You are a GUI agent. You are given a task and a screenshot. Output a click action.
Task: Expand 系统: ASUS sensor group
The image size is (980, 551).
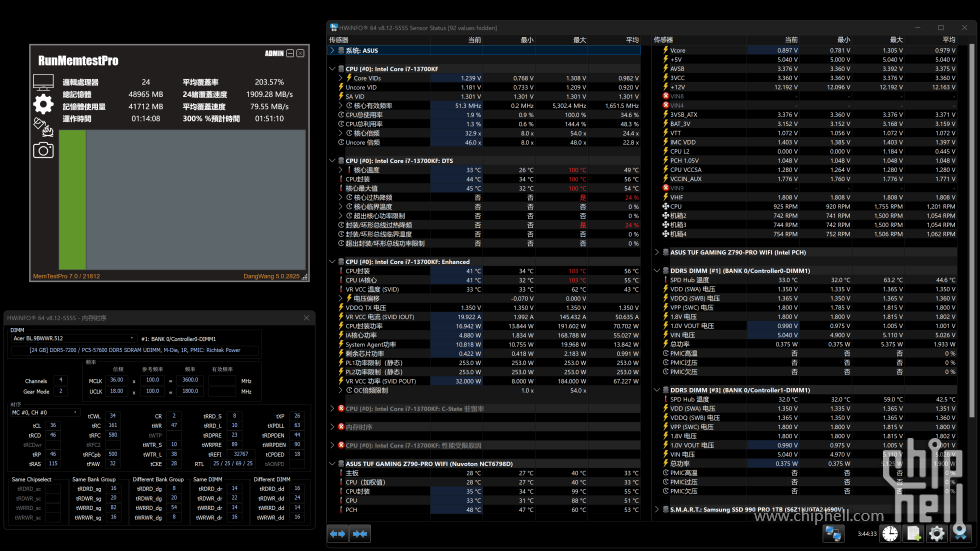click(332, 51)
